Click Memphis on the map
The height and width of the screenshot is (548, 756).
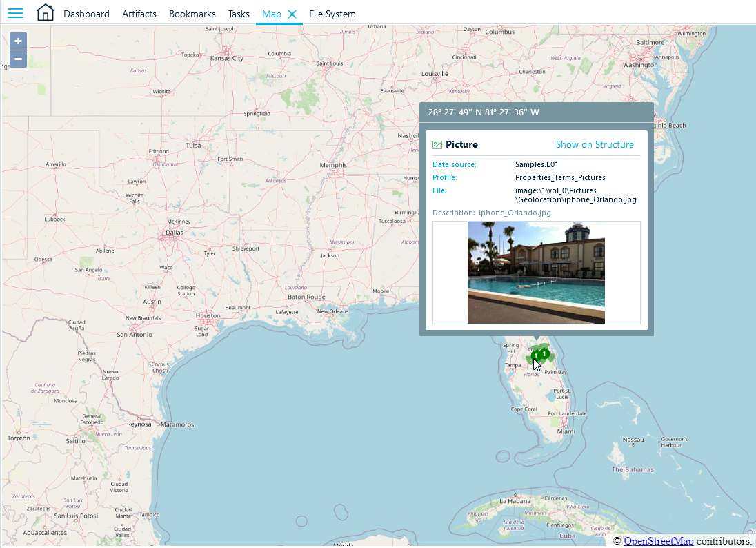point(333,165)
